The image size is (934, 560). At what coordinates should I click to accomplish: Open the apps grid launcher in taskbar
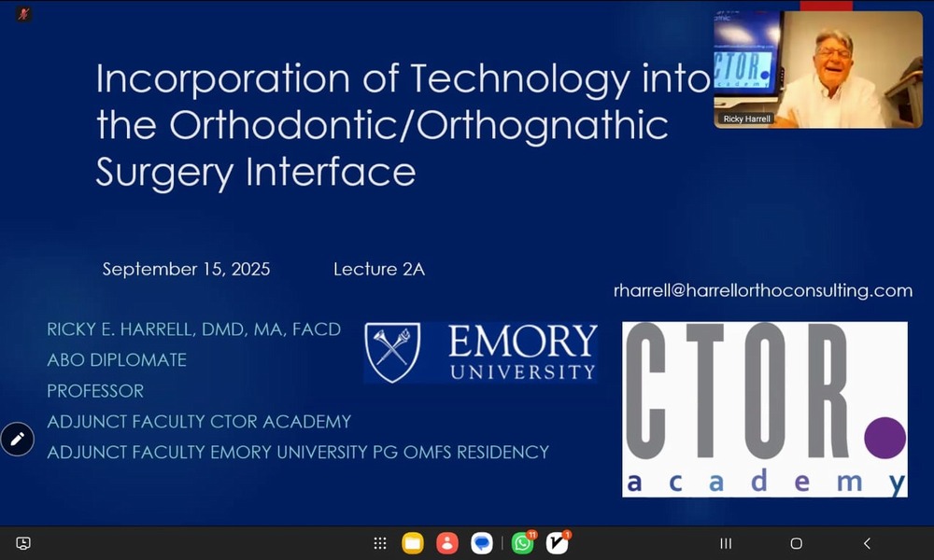click(x=380, y=543)
